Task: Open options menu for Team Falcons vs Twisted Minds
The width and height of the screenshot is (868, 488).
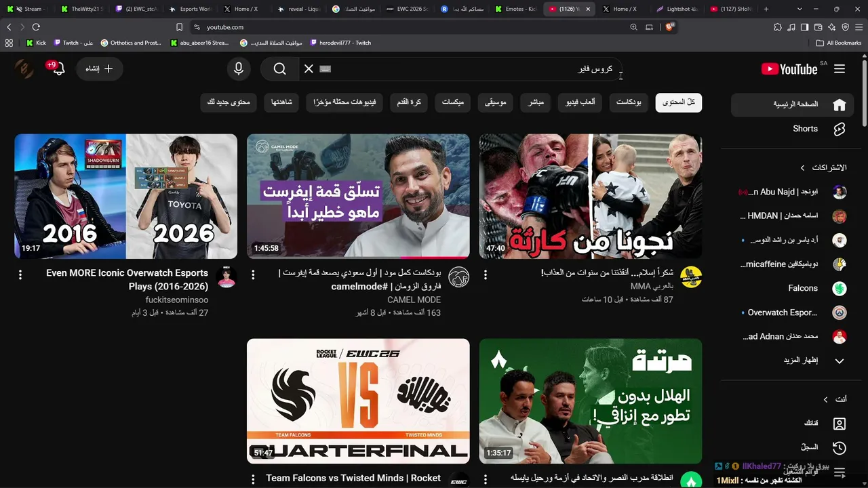Action: tap(253, 479)
